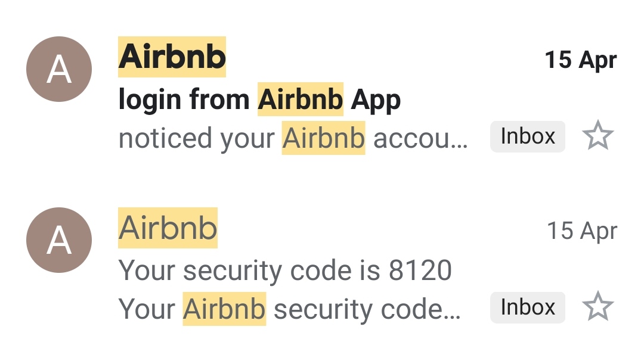Image resolution: width=644 pixels, height=339 pixels.
Task: Tap the "Your Airbnb security code…" preview text
Action: 290,309
